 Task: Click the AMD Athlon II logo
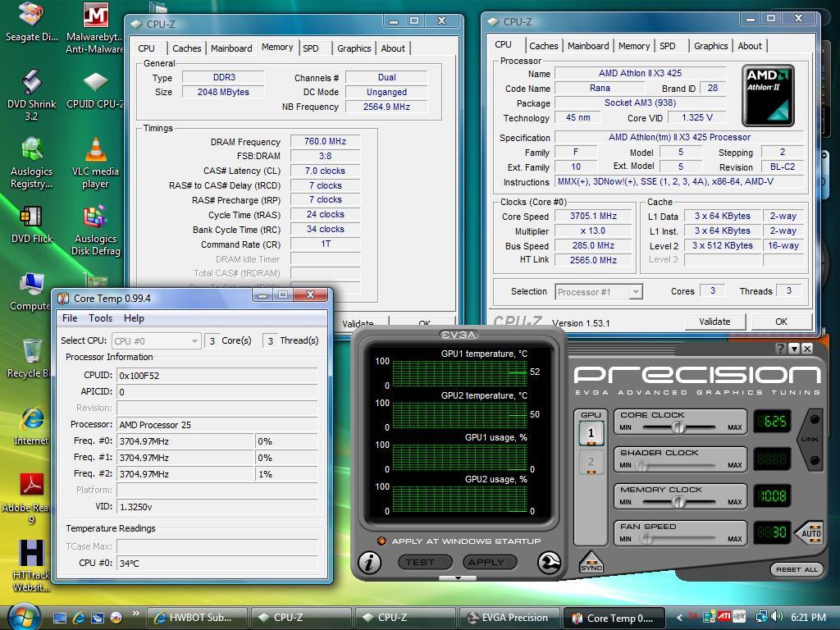pos(768,96)
